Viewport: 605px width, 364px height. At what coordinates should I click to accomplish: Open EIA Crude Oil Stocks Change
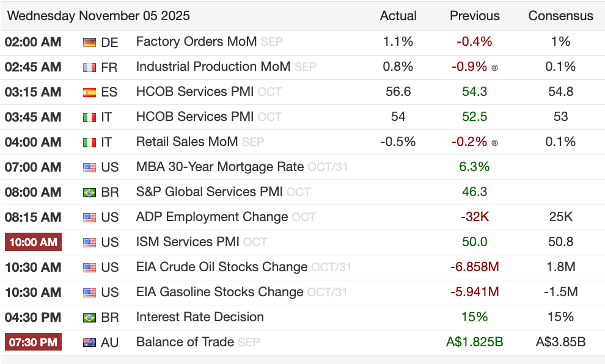tap(222, 268)
